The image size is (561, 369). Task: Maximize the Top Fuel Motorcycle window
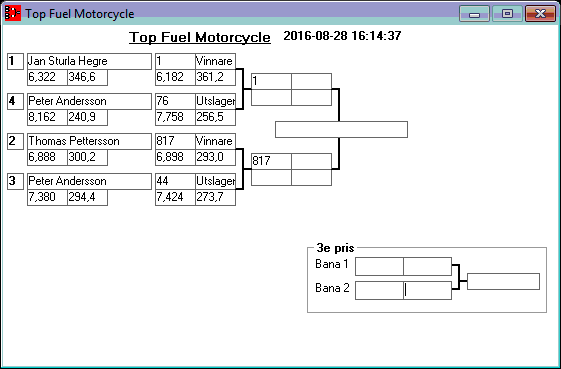[507, 14]
